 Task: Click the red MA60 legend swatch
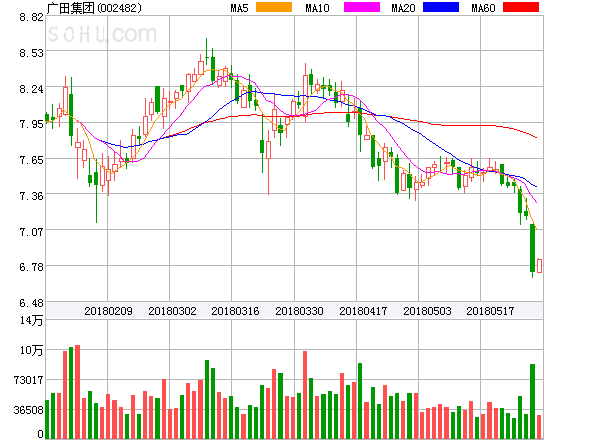point(521,7)
